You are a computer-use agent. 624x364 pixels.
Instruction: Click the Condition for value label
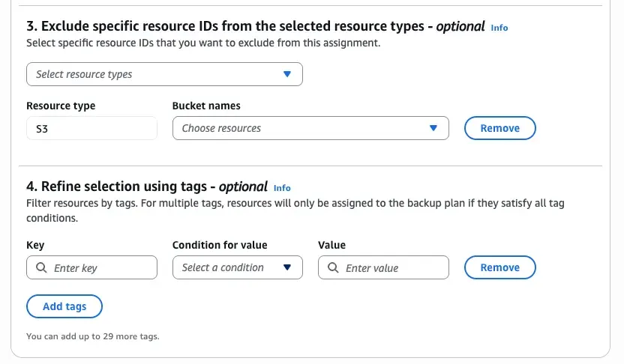click(x=220, y=245)
